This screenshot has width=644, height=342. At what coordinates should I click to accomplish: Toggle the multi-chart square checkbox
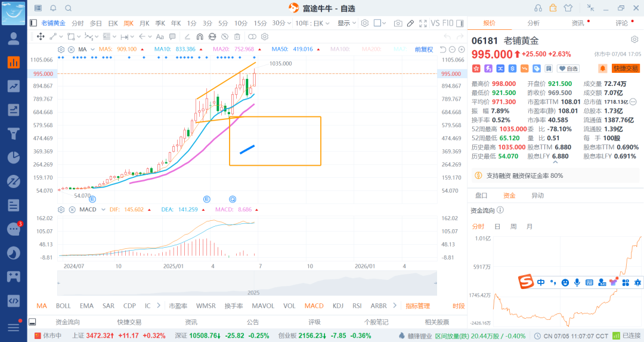(377, 23)
